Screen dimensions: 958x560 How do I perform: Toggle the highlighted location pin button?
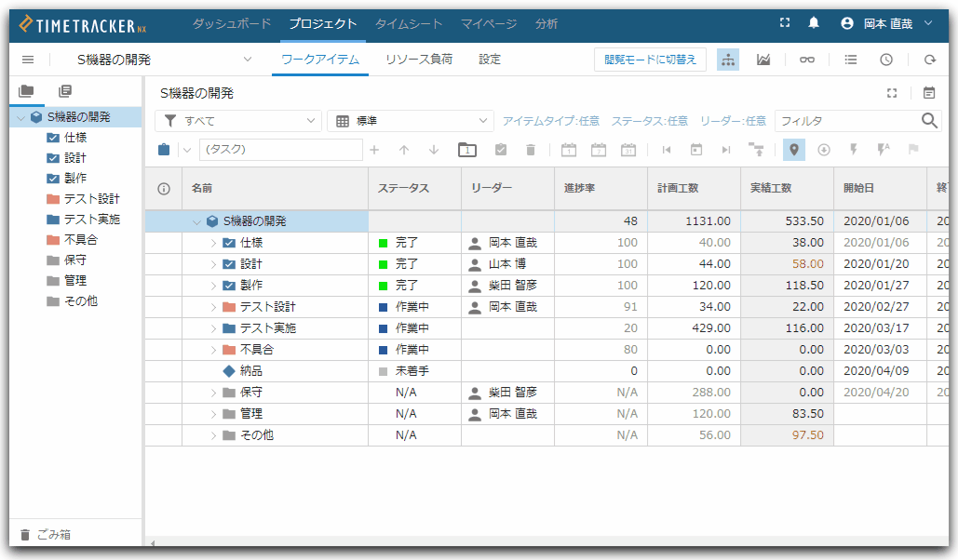click(x=793, y=150)
